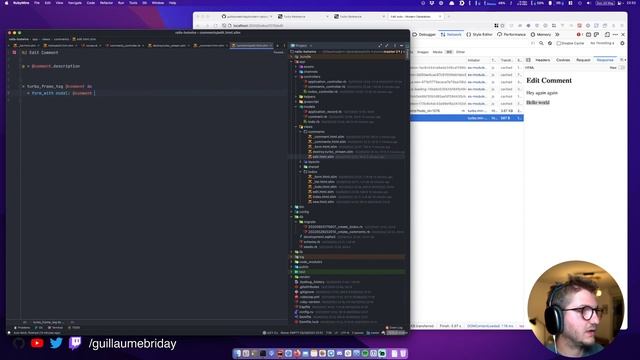Viewport: 640px width, 360px height.
Task: Select the highlighted blue network request row
Action: 467,118
